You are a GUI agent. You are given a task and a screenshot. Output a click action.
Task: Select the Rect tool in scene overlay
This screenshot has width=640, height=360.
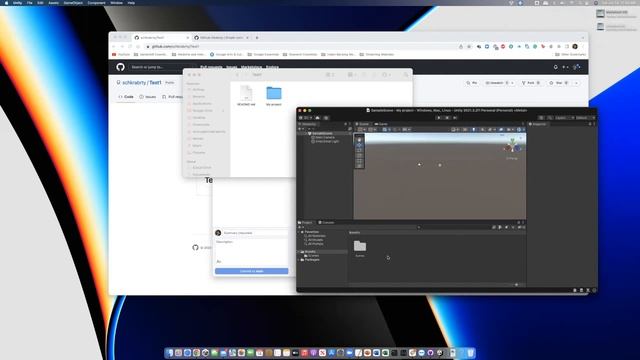coord(359,160)
